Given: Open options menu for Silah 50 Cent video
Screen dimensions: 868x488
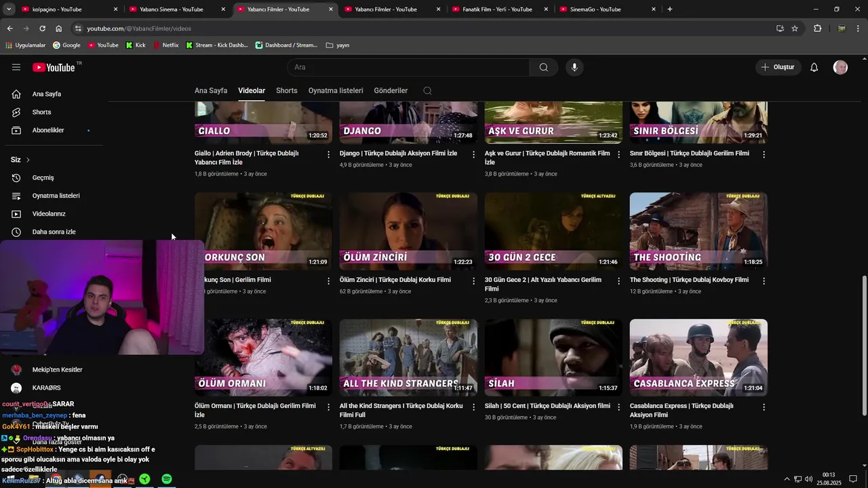Looking at the screenshot, I should tap(619, 407).
